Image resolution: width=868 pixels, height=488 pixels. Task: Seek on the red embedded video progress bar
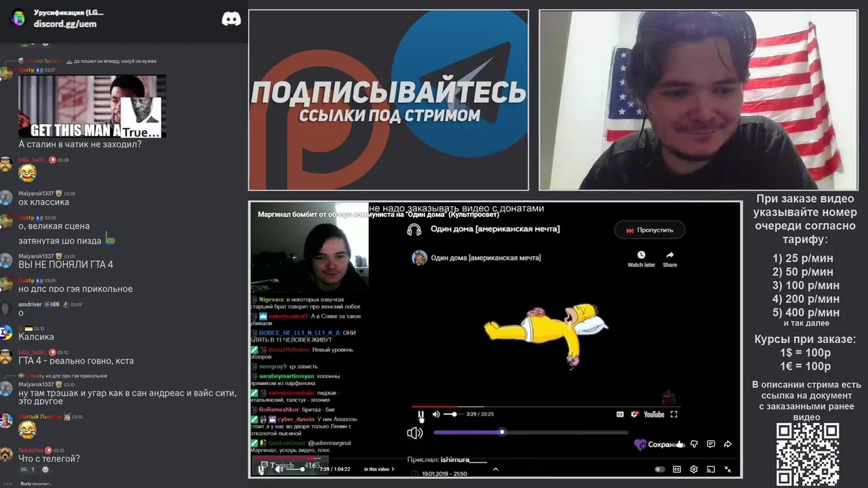coord(547,407)
